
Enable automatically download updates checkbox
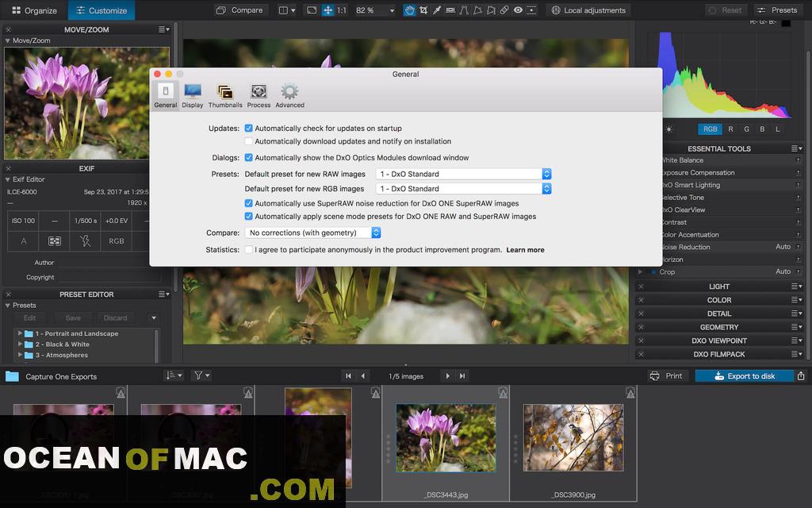click(248, 141)
